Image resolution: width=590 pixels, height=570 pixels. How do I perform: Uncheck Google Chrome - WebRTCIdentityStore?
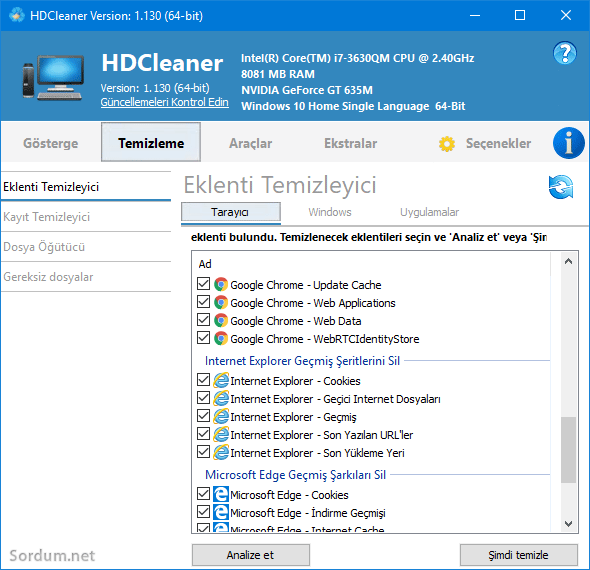(204, 338)
